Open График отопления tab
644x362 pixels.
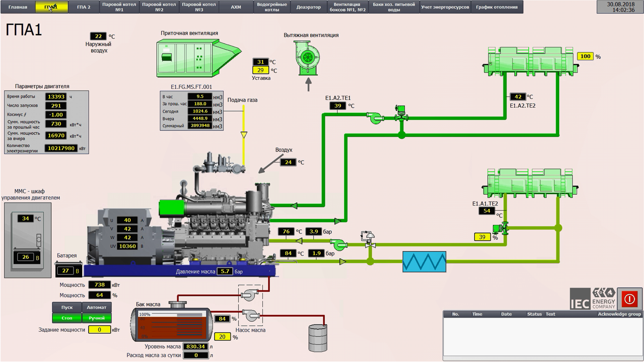(496, 7)
